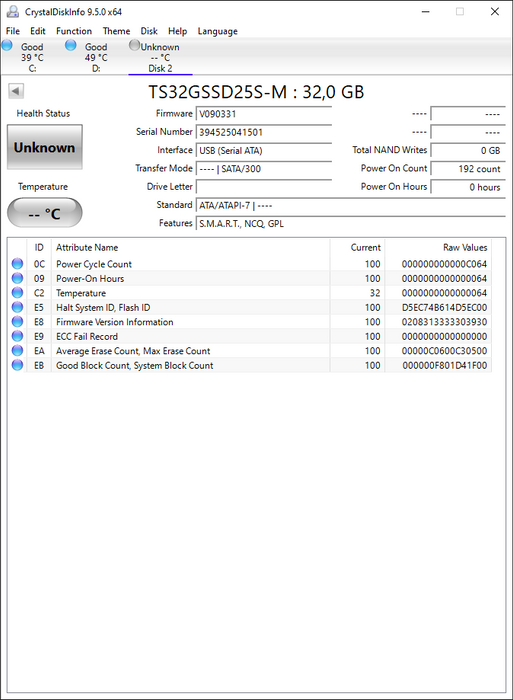Click raw value 00000C0600C30500
The image size is (513, 700).
[x=444, y=351]
